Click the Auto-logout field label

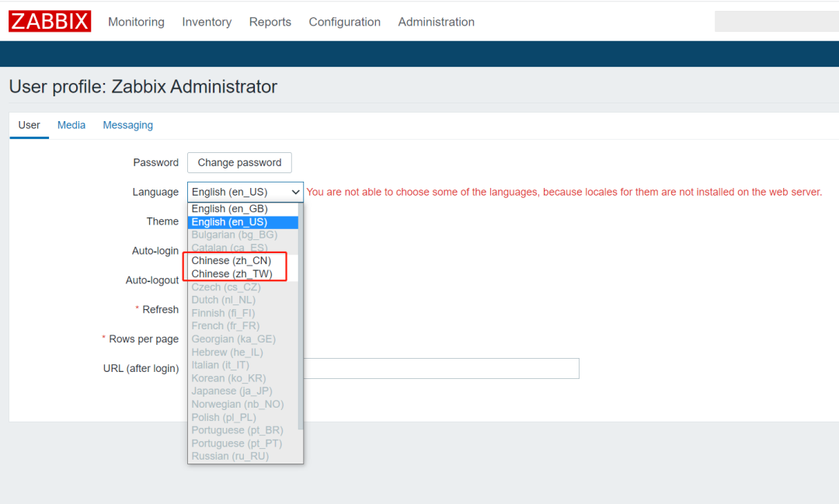(x=152, y=280)
